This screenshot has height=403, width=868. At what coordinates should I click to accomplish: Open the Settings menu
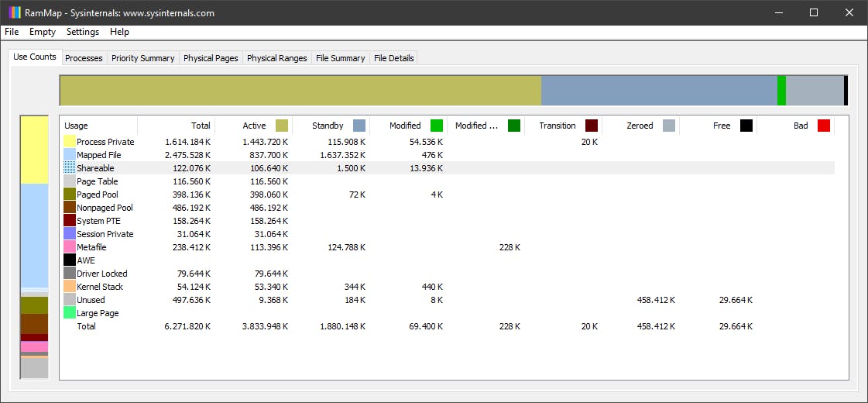(83, 32)
